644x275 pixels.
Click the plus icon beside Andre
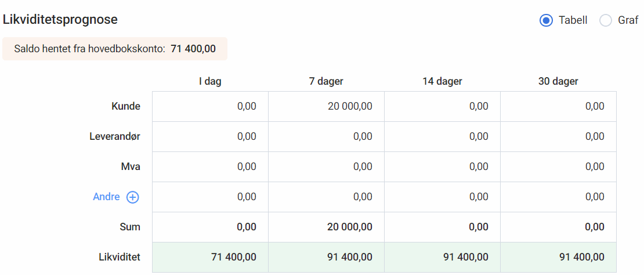[133, 197]
